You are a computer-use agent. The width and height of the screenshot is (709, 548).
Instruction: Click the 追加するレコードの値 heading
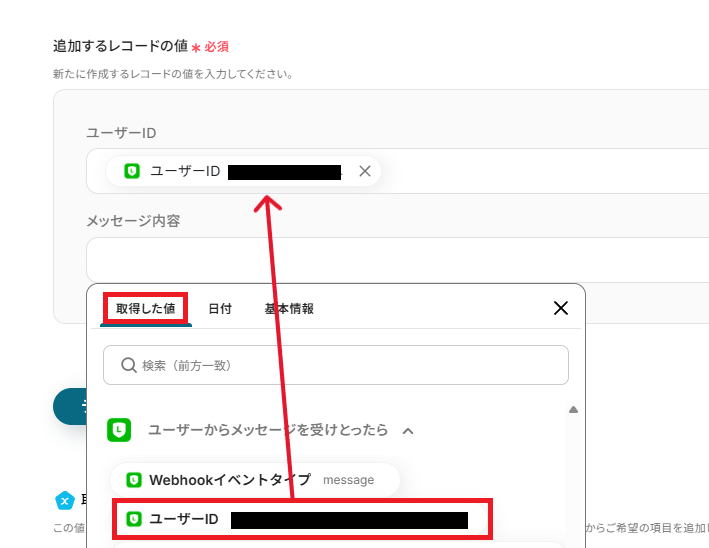point(120,46)
